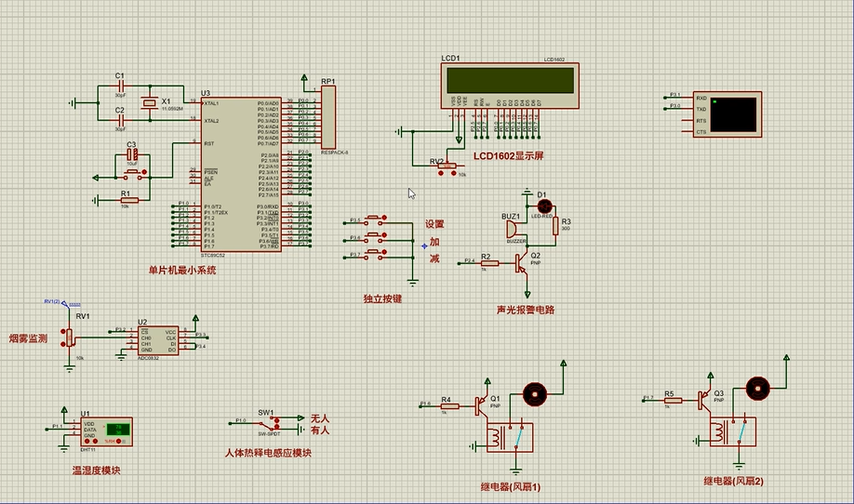This screenshot has height=504, width=854.
Task: Click the virtual terminal black screen
Action: pyautogui.click(x=733, y=114)
